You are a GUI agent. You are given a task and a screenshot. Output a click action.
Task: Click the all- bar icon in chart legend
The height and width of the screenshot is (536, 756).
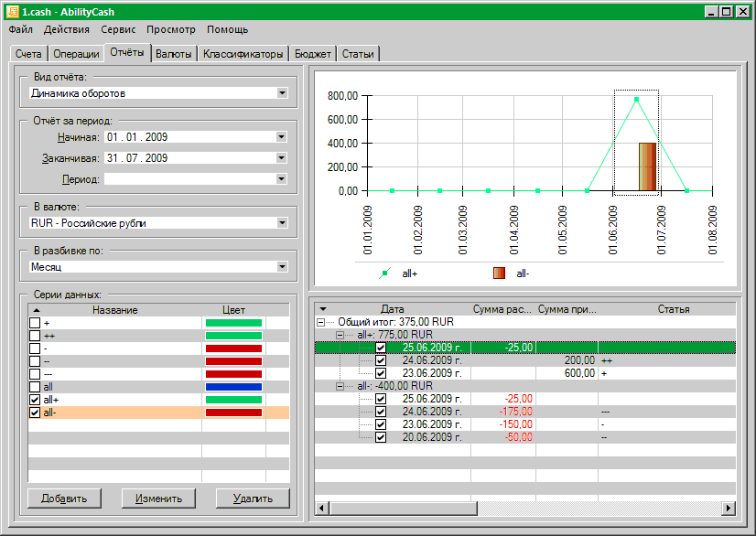click(499, 273)
